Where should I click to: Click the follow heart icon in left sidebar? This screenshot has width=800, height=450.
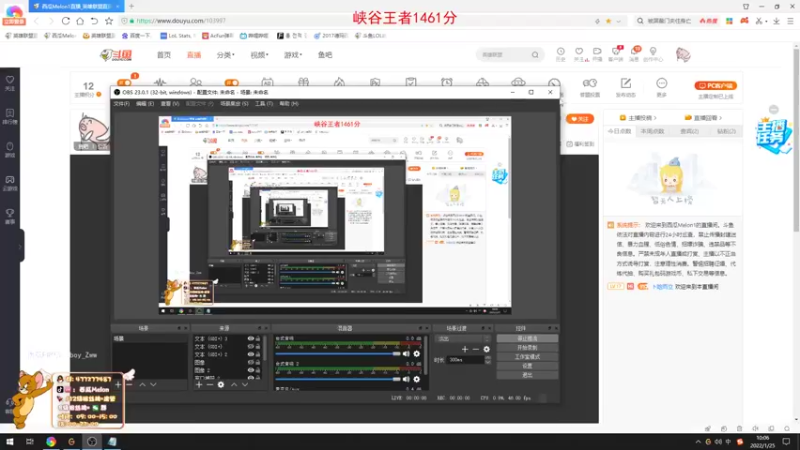(x=10, y=80)
